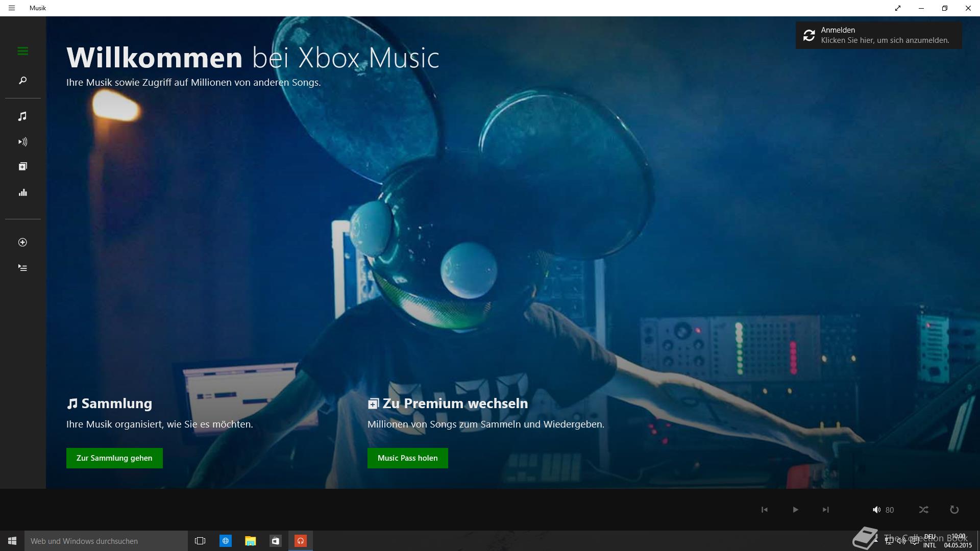Open the browser globe taskbar icon
Screen dimensions: 980x551
coord(226,541)
